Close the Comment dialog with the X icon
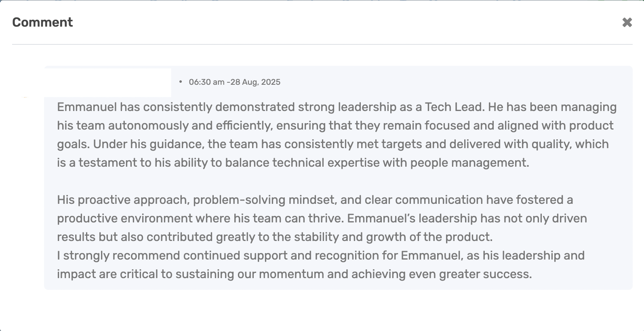644x331 pixels. coord(627,22)
